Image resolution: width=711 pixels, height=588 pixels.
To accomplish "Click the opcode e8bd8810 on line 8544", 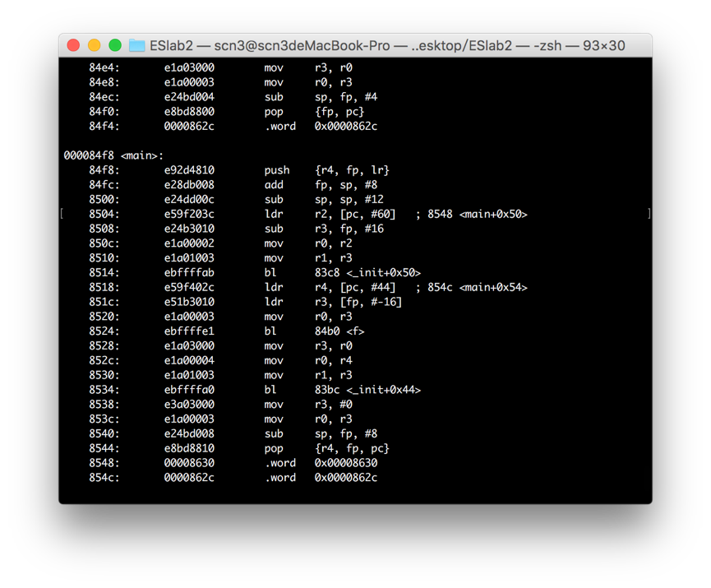I will coord(189,448).
